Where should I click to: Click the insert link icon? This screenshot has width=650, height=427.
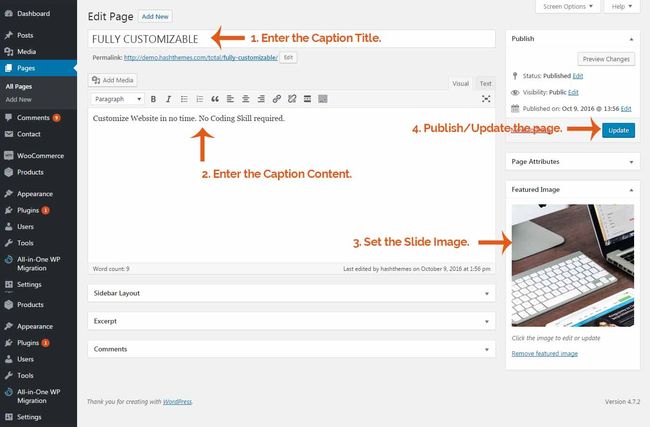[x=276, y=99]
